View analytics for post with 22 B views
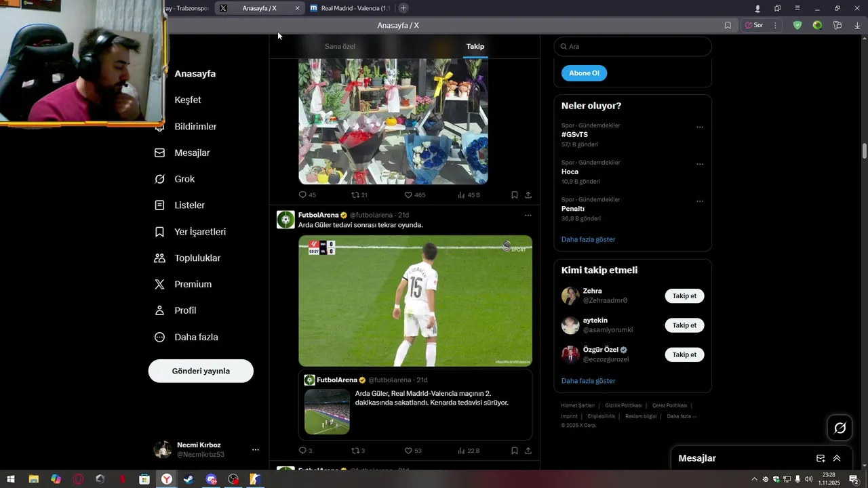Viewport: 868px width, 488px height. [469, 451]
